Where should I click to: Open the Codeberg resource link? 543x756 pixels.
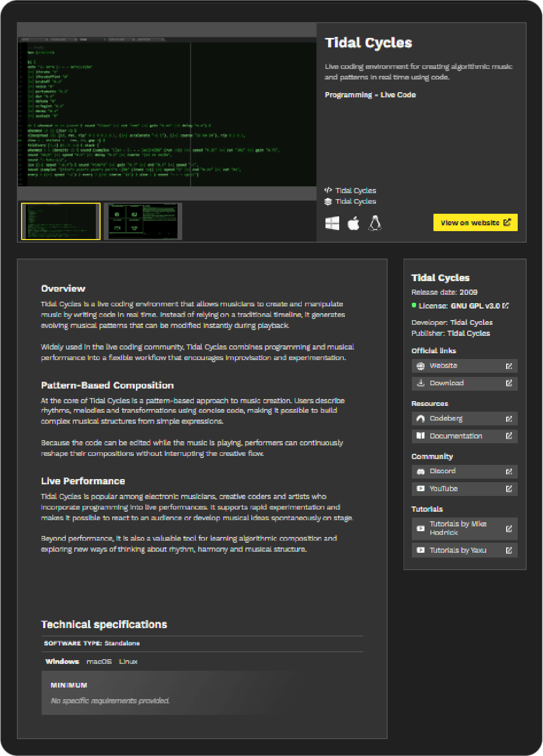[465, 419]
